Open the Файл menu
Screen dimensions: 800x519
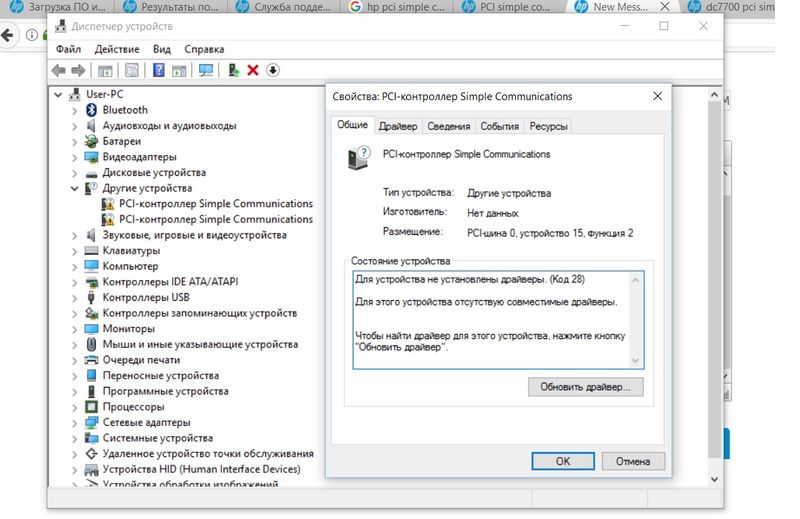tap(68, 49)
